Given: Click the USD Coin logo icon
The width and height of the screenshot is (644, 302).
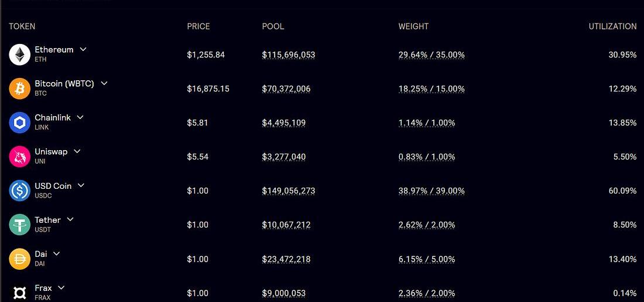Looking at the screenshot, I should point(20,191).
